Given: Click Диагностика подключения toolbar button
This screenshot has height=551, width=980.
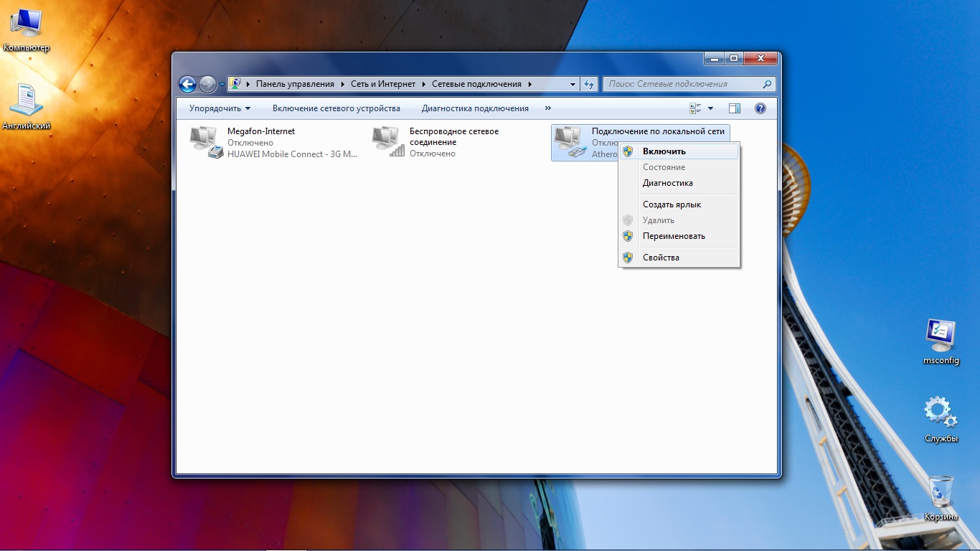Looking at the screenshot, I should coord(475,108).
